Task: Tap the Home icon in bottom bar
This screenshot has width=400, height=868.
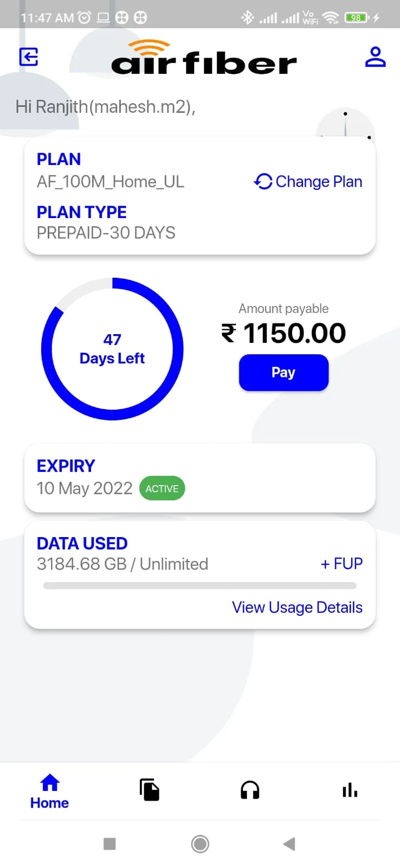Action: pyautogui.click(x=50, y=783)
